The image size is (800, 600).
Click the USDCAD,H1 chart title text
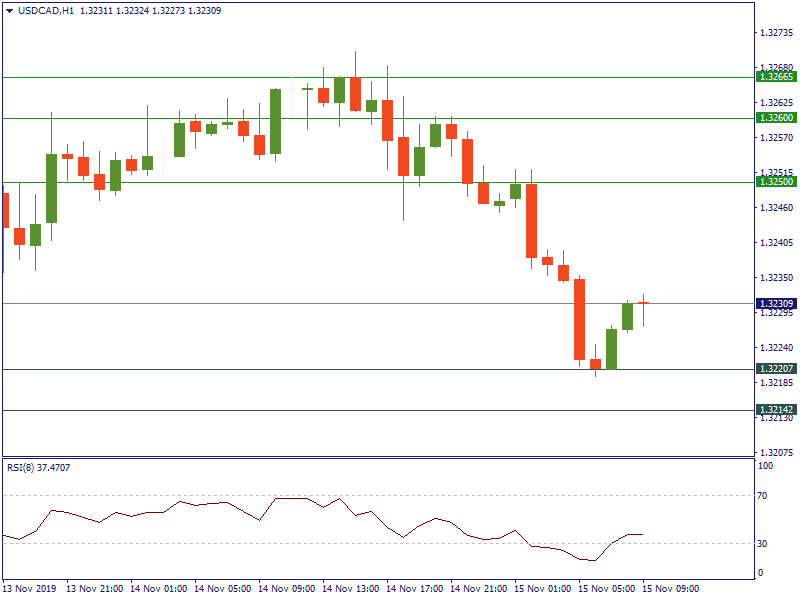coord(46,11)
